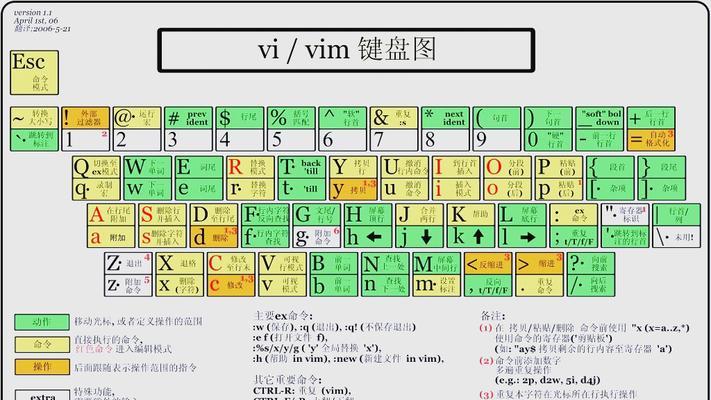Click the title "vi / vim 键盘图"
The image size is (711, 400).
(x=347, y=49)
